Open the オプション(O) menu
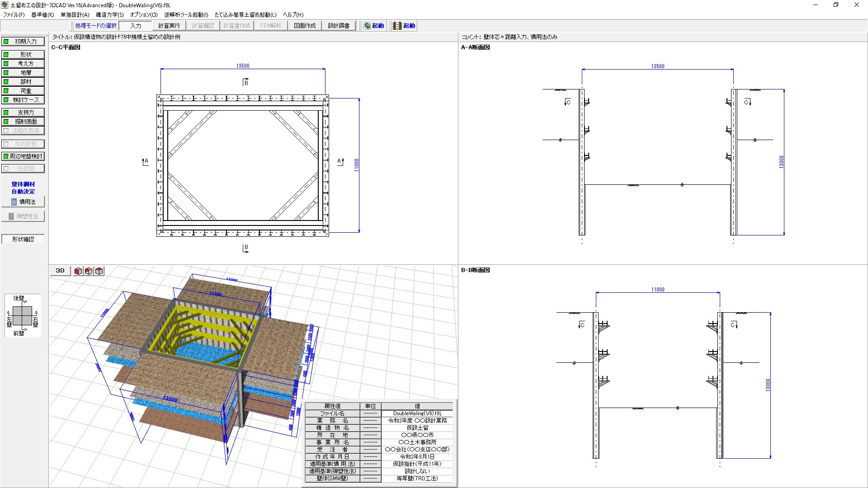 144,15
